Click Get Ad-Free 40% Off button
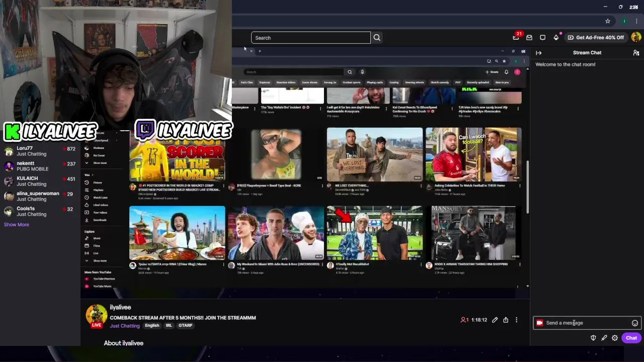Viewport: 644px width, 362px height. (x=596, y=38)
